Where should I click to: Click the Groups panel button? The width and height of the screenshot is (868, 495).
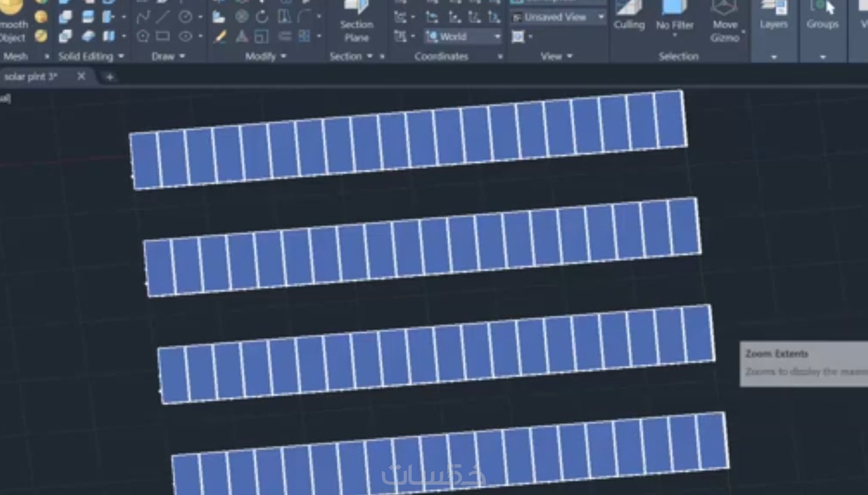tap(823, 15)
